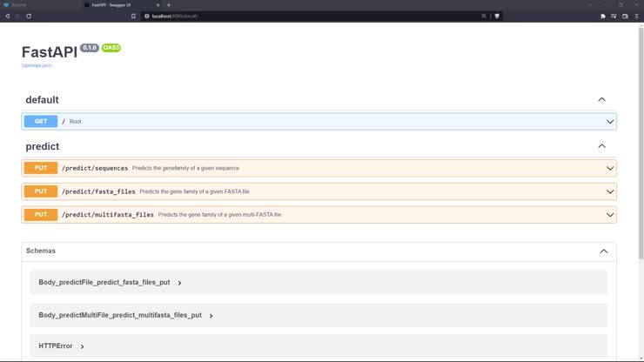Click the PUT badge for /predict/multifasta_files
This screenshot has width=644, height=362.
[x=41, y=214]
